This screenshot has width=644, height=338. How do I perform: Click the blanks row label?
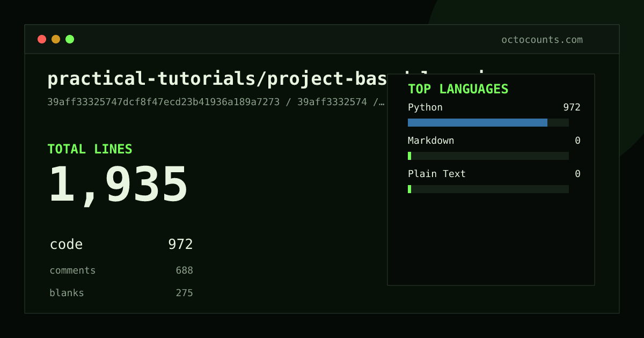[x=67, y=293]
